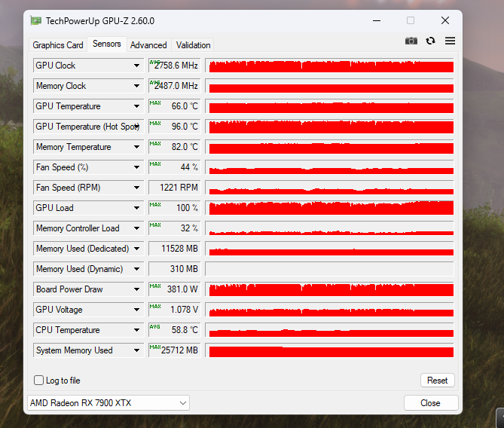Open the CPU Temperature sensor dropdown
Image resolution: width=504 pixels, height=428 pixels.
point(88,330)
